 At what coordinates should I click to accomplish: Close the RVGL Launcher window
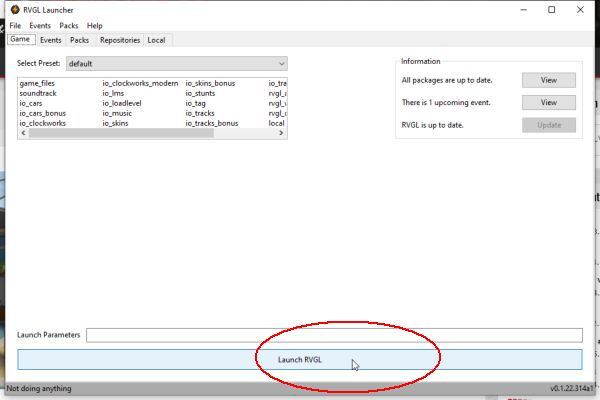(580, 10)
